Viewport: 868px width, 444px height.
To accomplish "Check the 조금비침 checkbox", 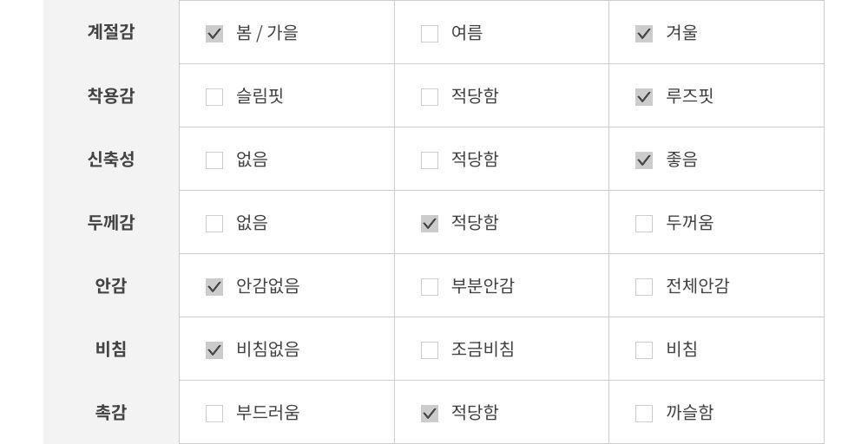I will (430, 350).
